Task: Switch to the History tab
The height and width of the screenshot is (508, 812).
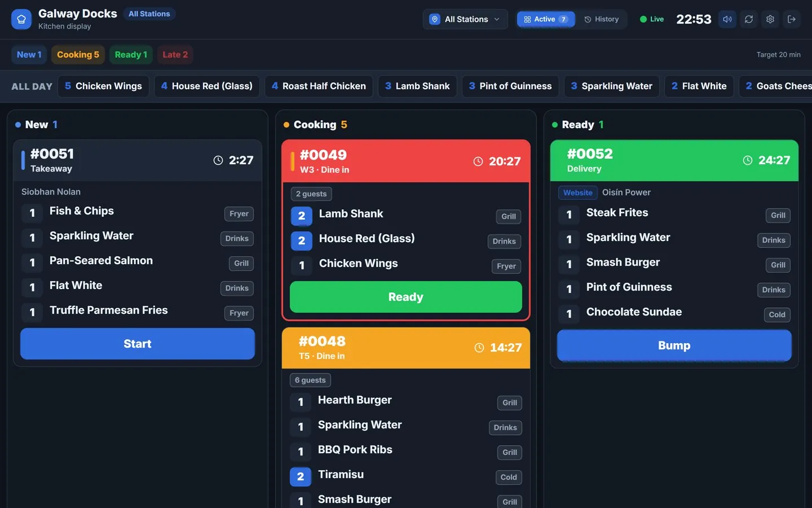Action: (x=602, y=19)
